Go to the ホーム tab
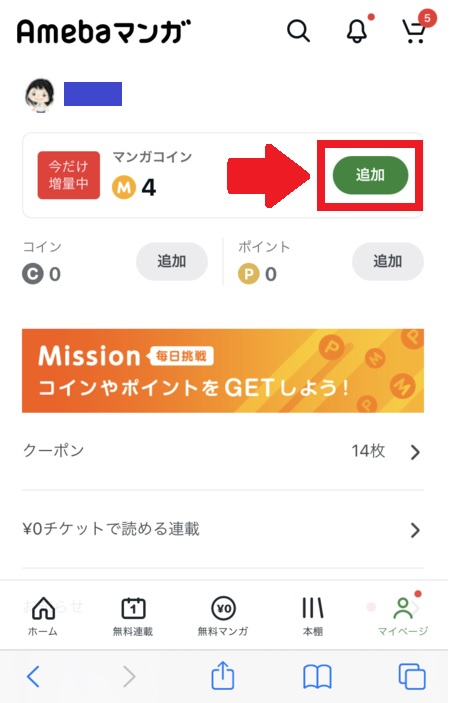This screenshot has height=703, width=449. (x=44, y=616)
